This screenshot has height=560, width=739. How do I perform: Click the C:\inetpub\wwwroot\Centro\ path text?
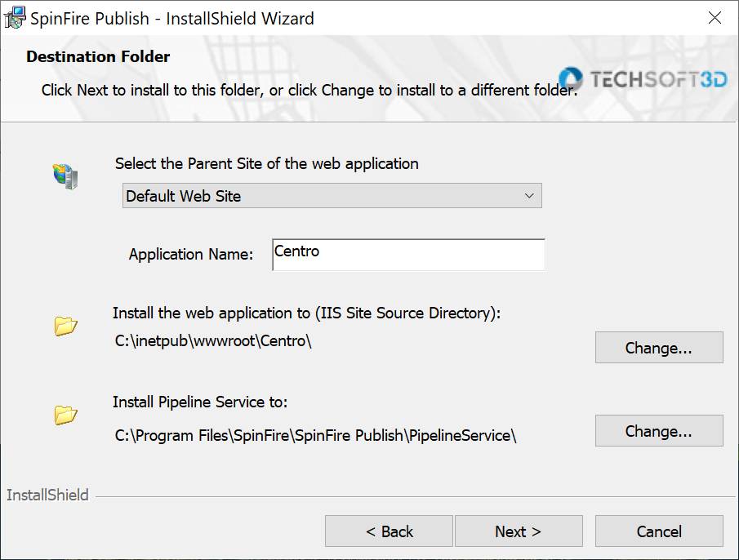tap(214, 342)
